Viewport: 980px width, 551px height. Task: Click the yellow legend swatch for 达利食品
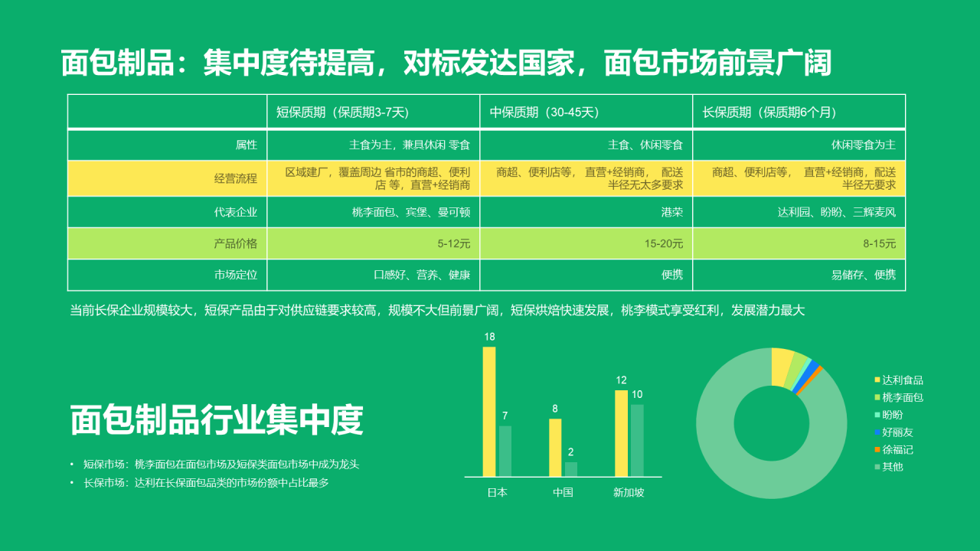(x=877, y=380)
